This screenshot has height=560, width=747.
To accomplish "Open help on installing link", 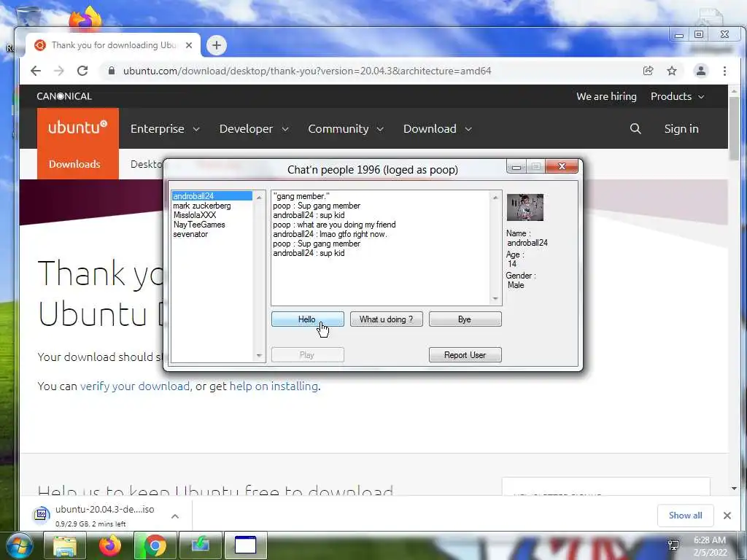I will [274, 386].
